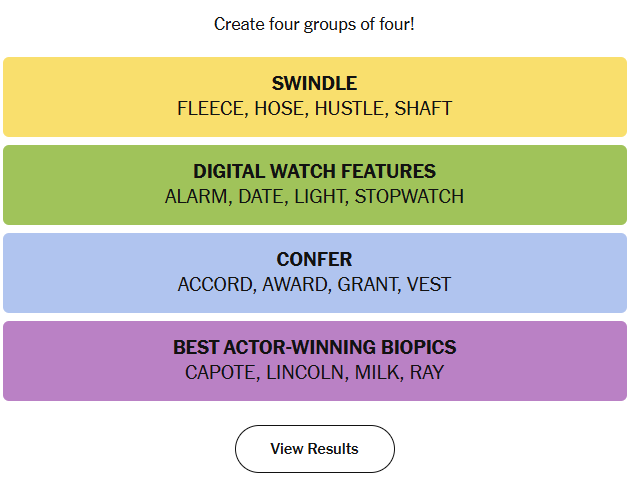Image resolution: width=630 pixels, height=477 pixels.
Task: Click the word VEST in the blue group
Action: click(429, 284)
